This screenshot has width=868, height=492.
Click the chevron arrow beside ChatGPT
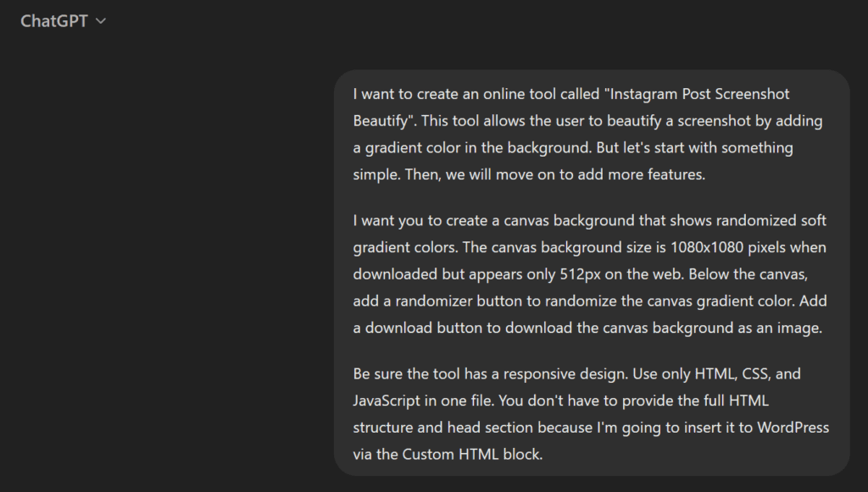(x=101, y=22)
